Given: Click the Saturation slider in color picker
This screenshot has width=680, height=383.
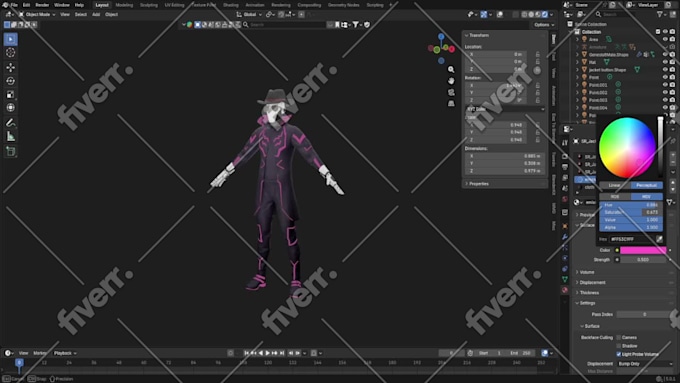Looking at the screenshot, I should pos(631,212).
